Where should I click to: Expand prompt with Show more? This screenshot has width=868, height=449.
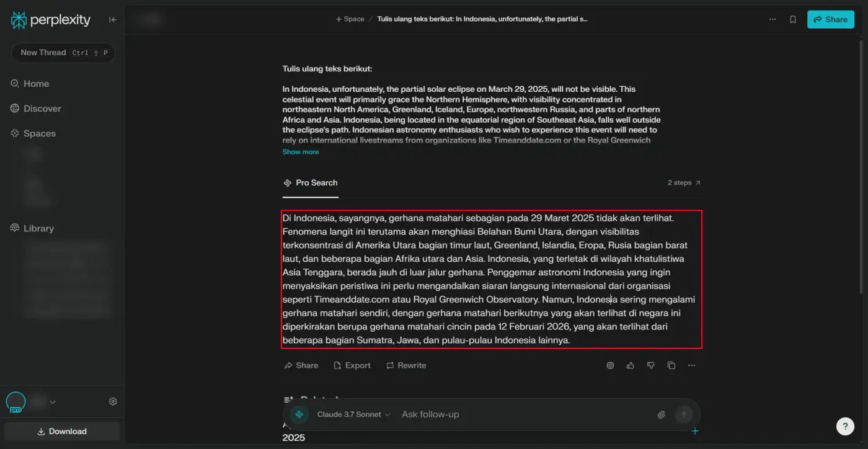pyautogui.click(x=301, y=152)
